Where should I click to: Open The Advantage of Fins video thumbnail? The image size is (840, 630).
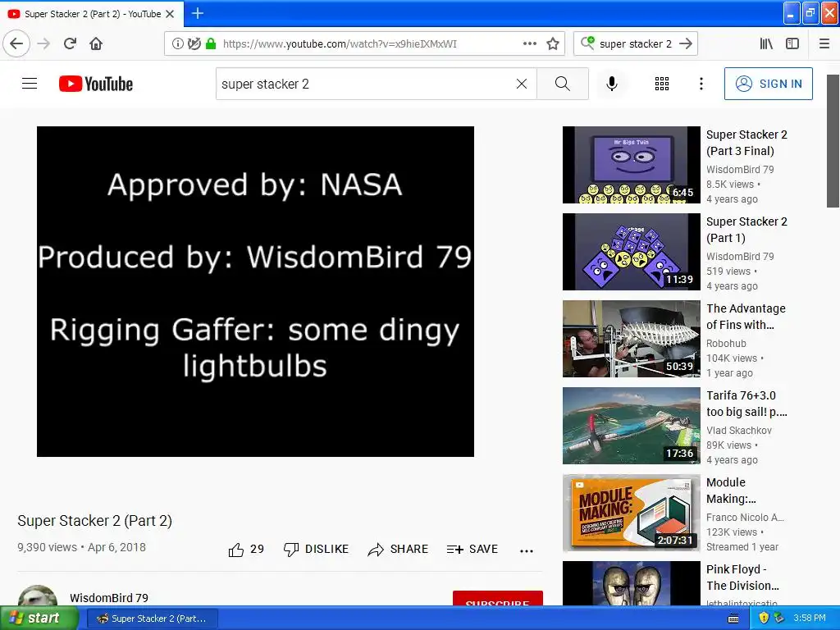point(631,339)
